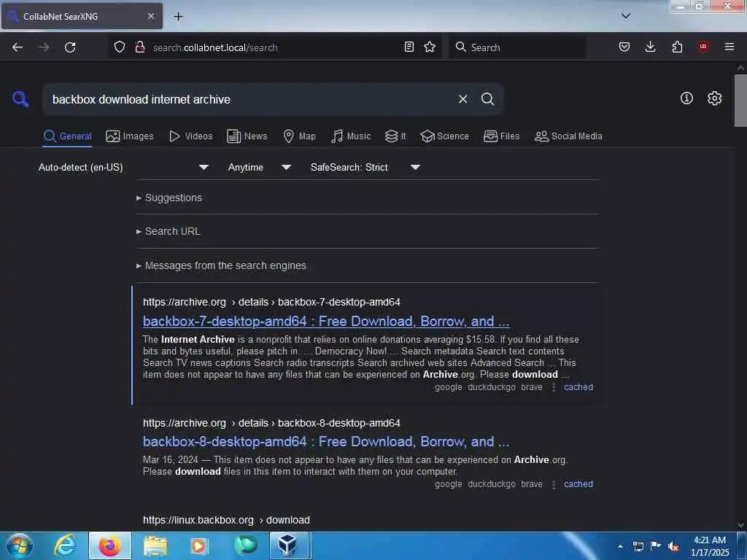Expand the Search URL section

click(x=169, y=231)
